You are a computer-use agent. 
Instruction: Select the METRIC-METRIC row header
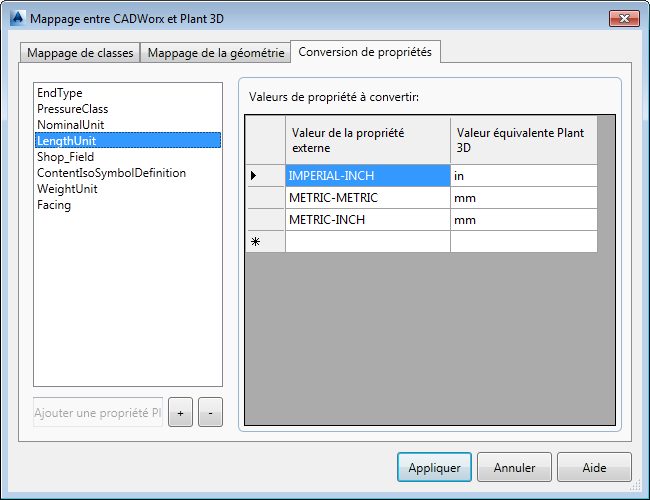[x=265, y=197]
